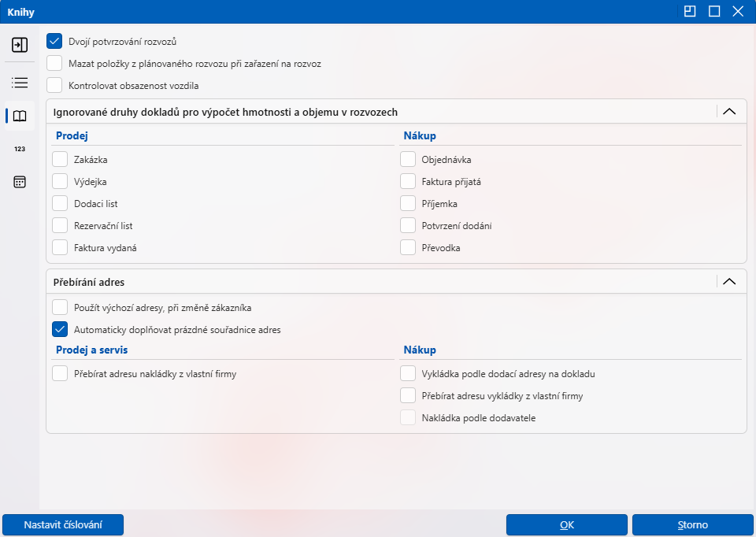Viewport: 756px width, 537px height.
Task: Click the Prodej a servis heading
Action: 91,350
